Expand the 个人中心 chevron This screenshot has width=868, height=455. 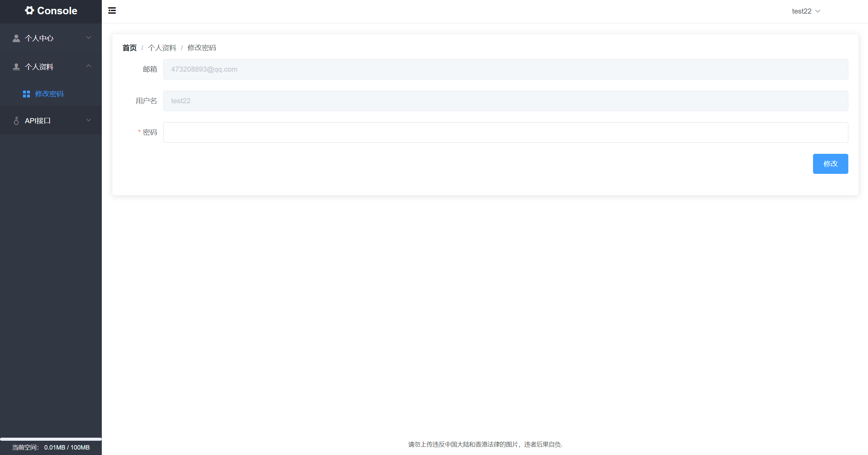pos(89,38)
